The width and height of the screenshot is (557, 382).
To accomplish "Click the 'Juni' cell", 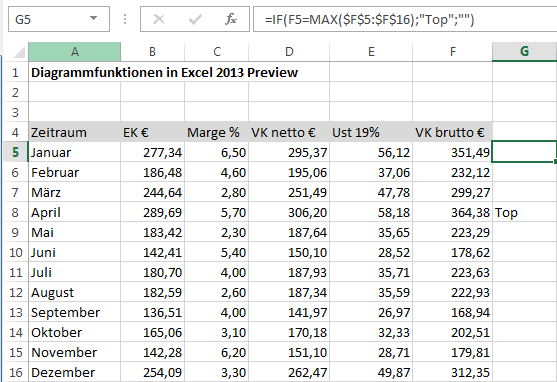I will pos(75,252).
